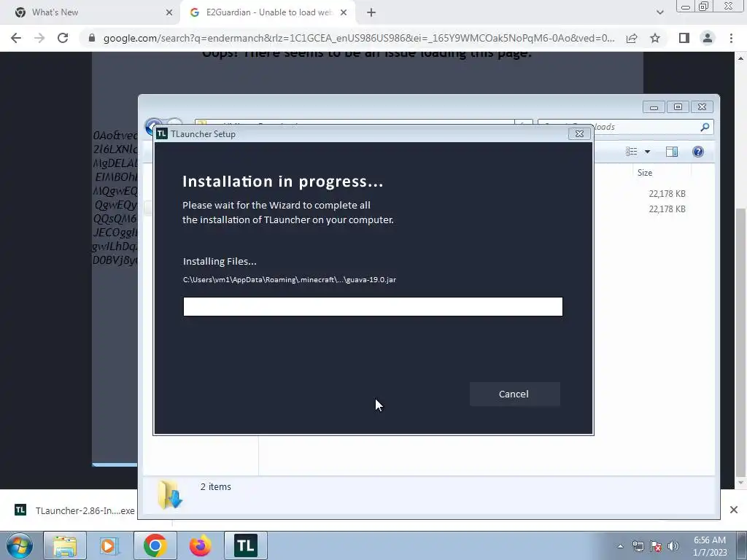Open Chrome three-dot menu
Screen dimensions: 747x560
tap(731, 38)
